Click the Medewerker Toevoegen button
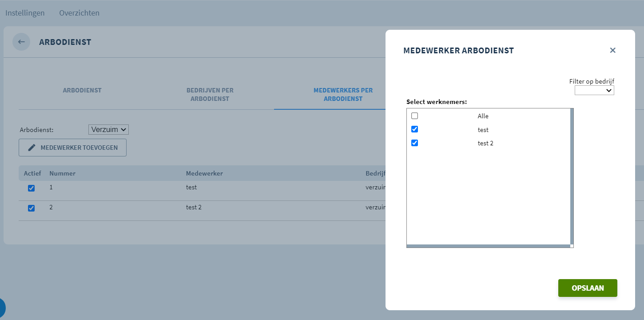Image resolution: width=644 pixels, height=320 pixels. pos(72,148)
